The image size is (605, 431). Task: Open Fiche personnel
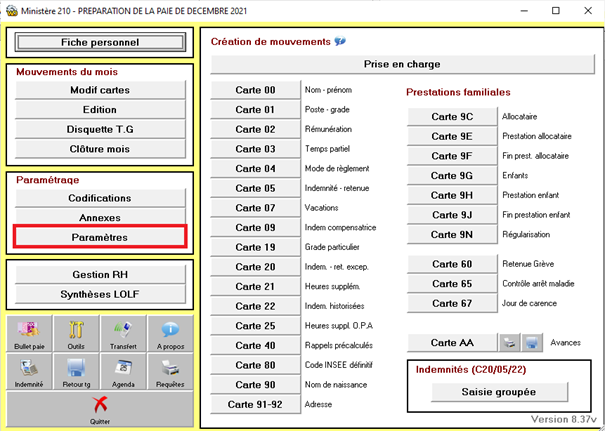(99, 43)
